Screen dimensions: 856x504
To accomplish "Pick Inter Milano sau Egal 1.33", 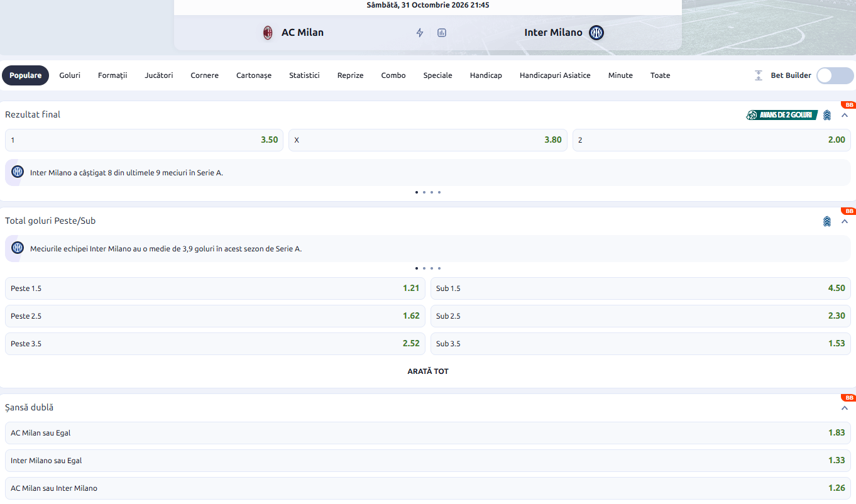I will [428, 461].
